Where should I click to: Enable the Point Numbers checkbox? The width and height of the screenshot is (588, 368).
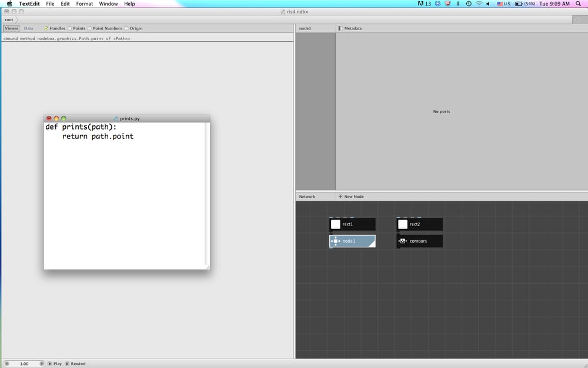coord(89,28)
